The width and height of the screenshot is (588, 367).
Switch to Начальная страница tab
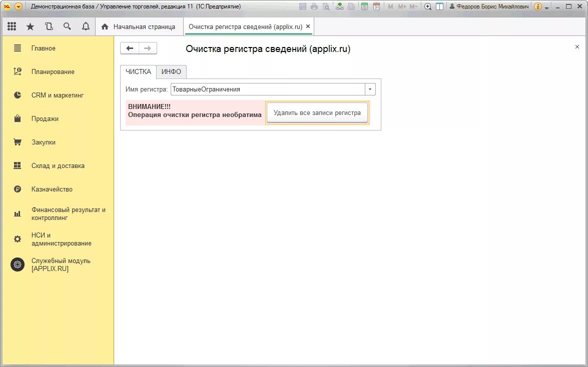(140, 26)
